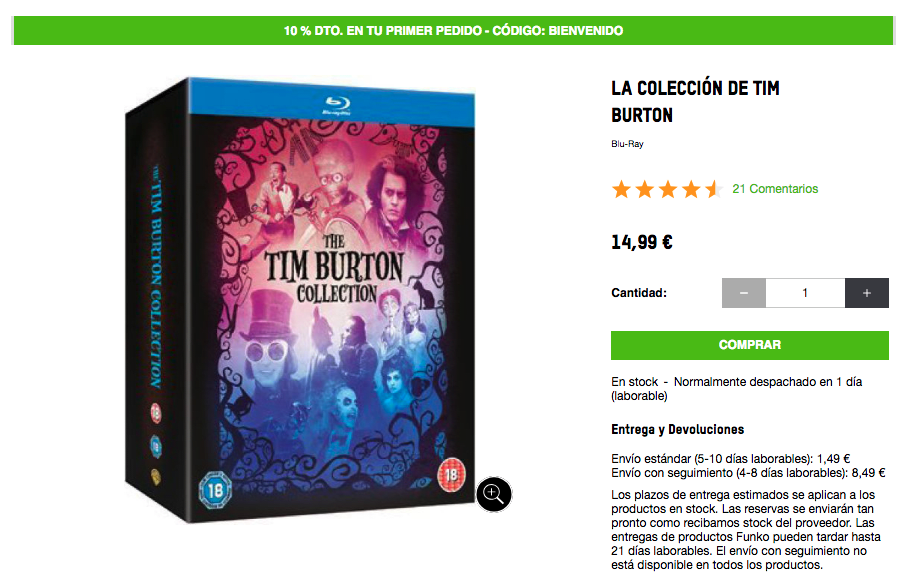Image resolution: width=898 pixels, height=578 pixels.
Task: Click the Envío con seguimiento shipping line
Action: 748,473
